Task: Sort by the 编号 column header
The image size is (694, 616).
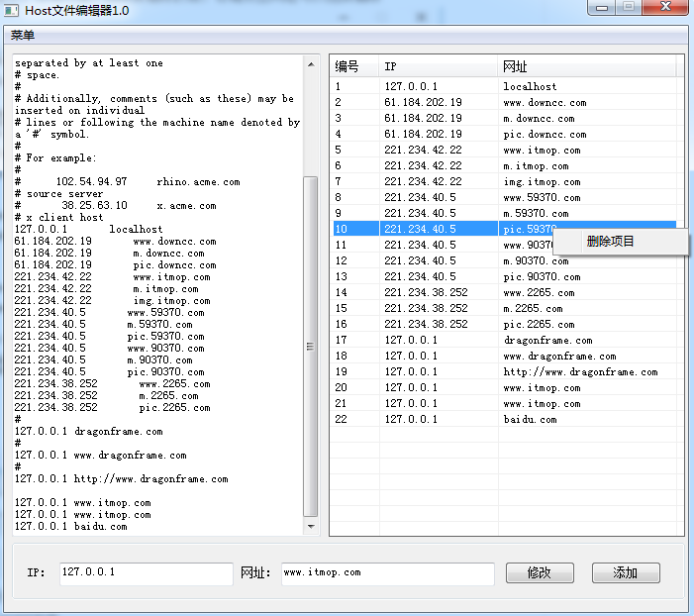Action: pyautogui.click(x=353, y=66)
